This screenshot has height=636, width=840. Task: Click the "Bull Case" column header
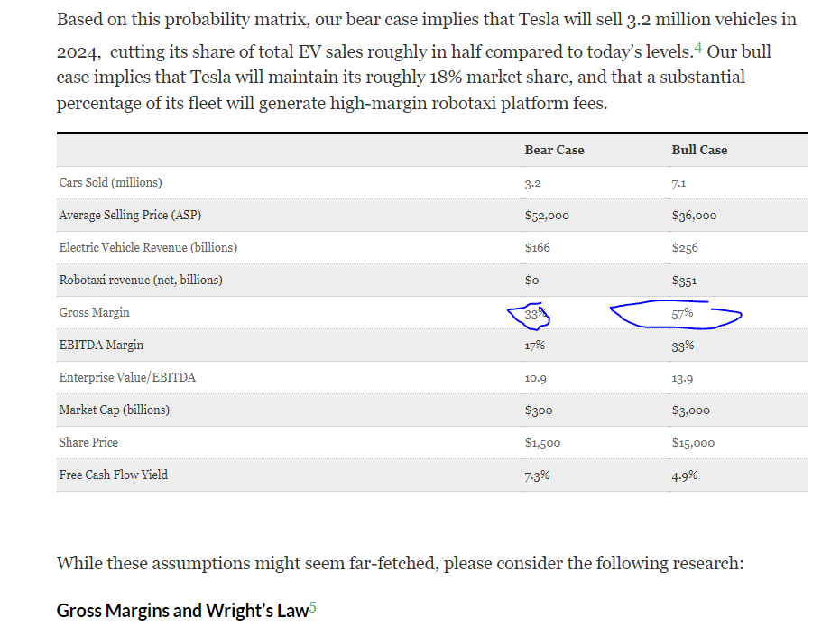coord(699,150)
